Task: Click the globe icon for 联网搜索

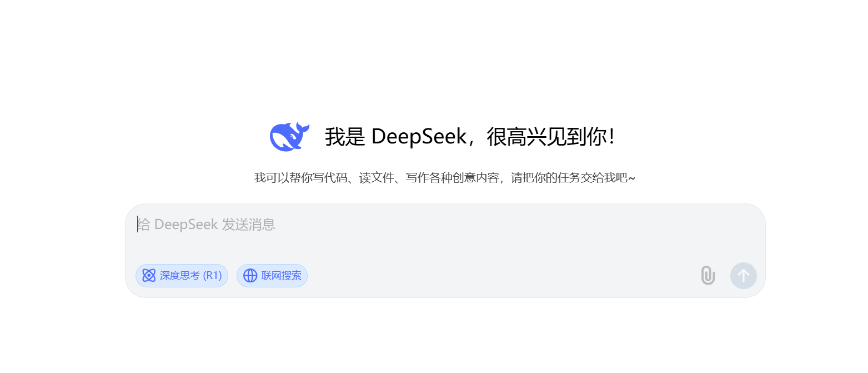Action: pos(250,276)
